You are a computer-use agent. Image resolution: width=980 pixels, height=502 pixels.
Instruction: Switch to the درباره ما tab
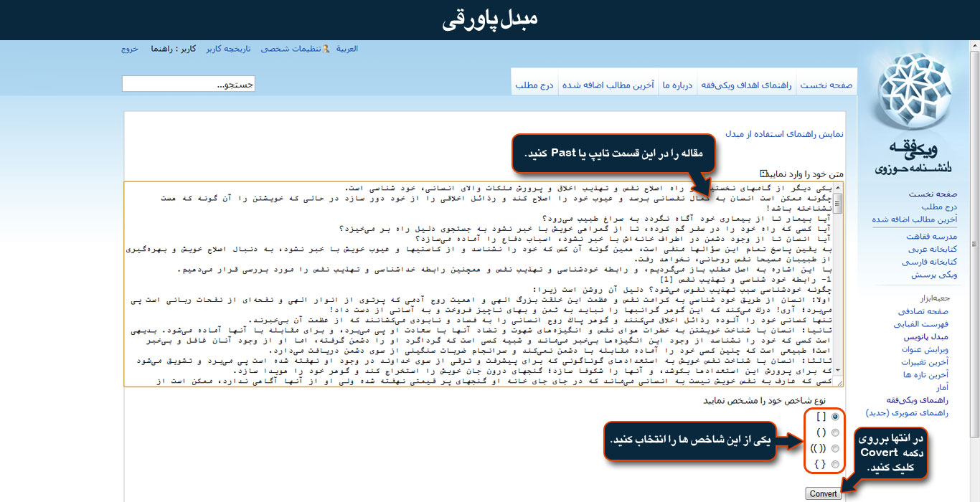677,85
